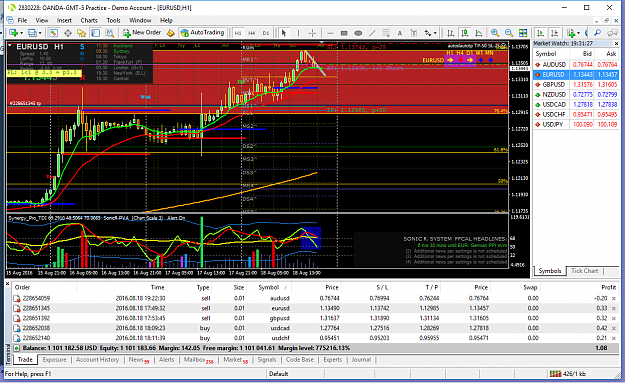
Task: Toggle the Market Watch window icon
Action: tap(53, 33)
